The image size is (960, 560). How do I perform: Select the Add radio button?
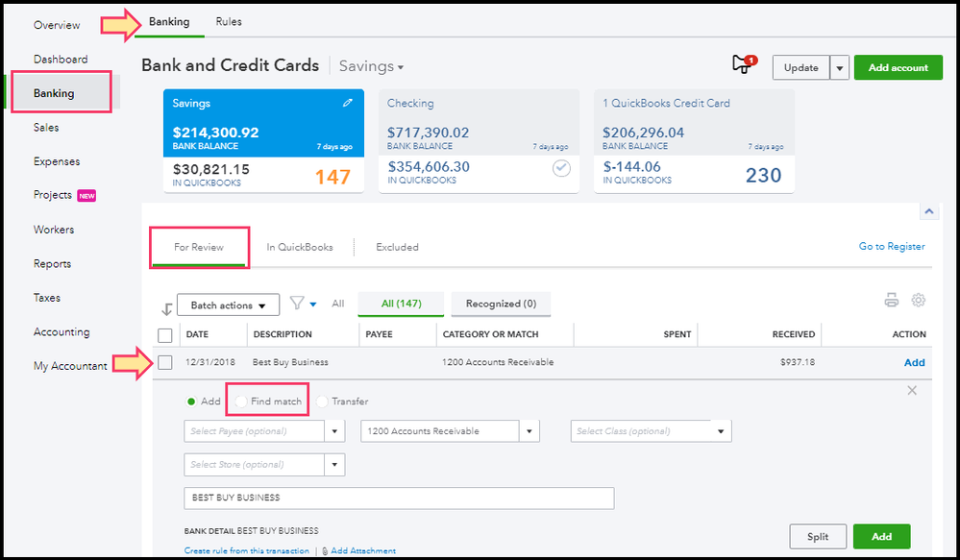click(x=191, y=402)
